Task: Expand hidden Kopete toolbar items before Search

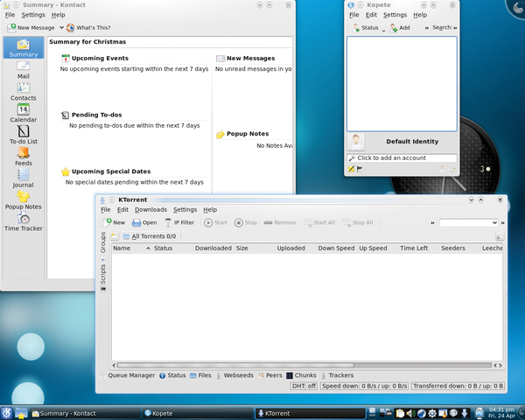Action: 427,28
